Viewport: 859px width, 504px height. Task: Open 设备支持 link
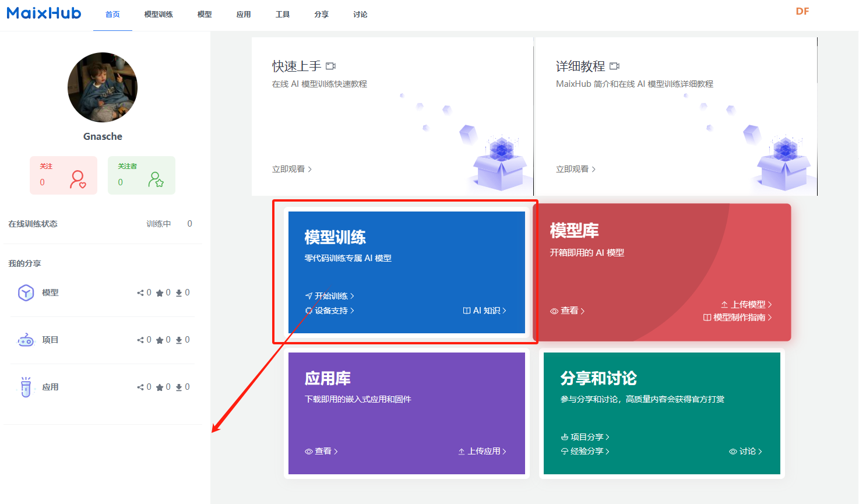tap(329, 311)
